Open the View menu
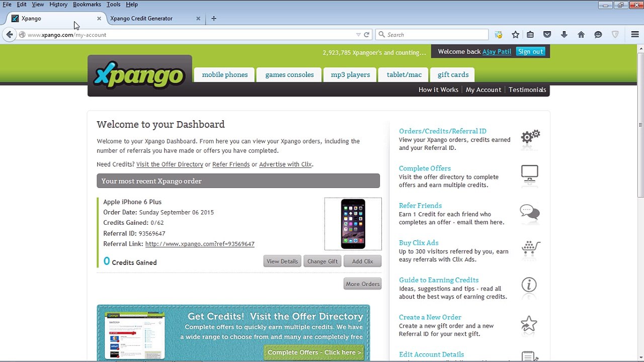This screenshot has width=644, height=362. coord(38,5)
